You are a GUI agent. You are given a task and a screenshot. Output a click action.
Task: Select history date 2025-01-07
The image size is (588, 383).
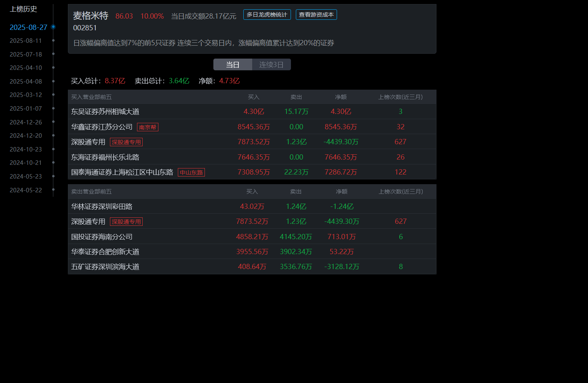click(x=26, y=108)
